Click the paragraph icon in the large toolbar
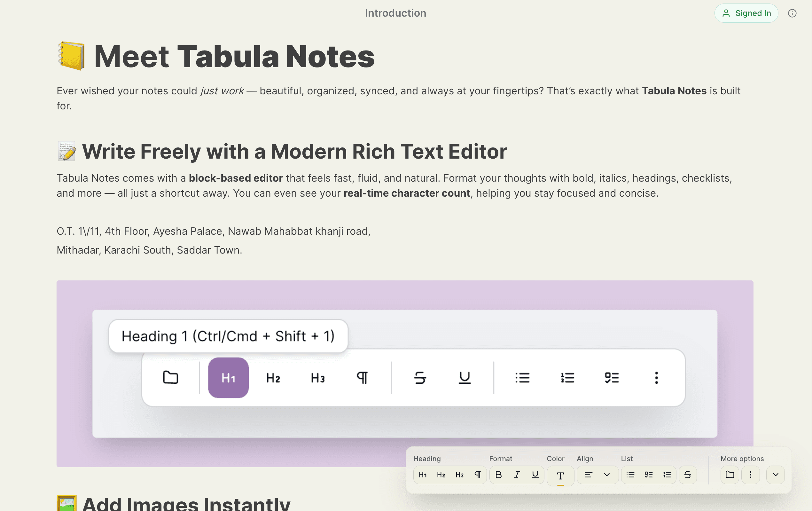 (363, 378)
